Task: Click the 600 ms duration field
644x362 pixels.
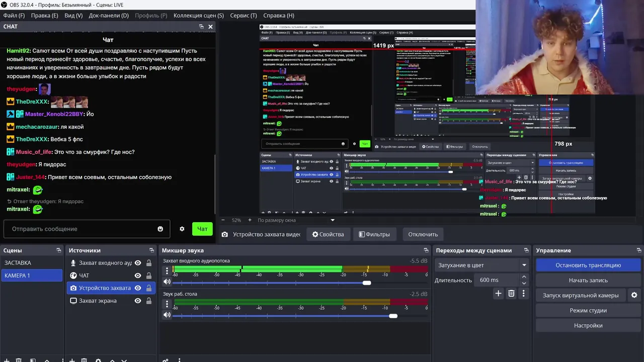Action: point(496,280)
